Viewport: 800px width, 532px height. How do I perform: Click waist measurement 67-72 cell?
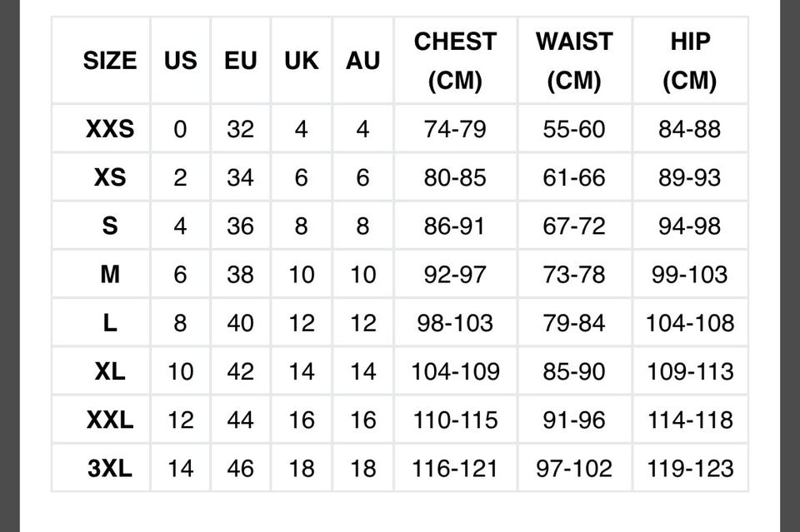tap(574, 226)
